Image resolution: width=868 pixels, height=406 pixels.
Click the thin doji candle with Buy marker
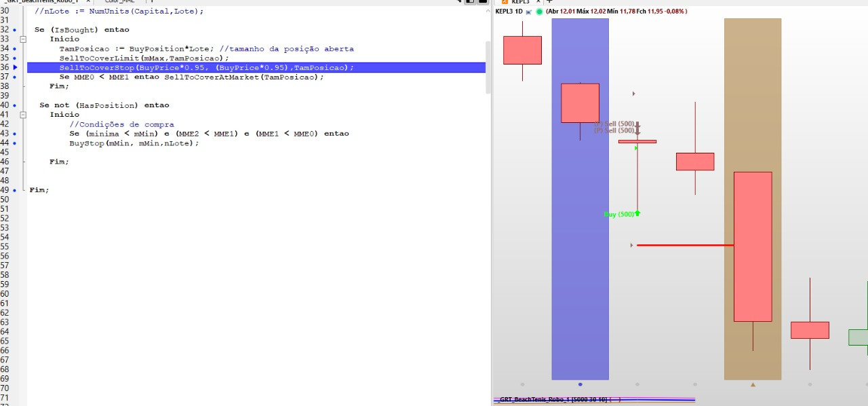[x=637, y=141]
